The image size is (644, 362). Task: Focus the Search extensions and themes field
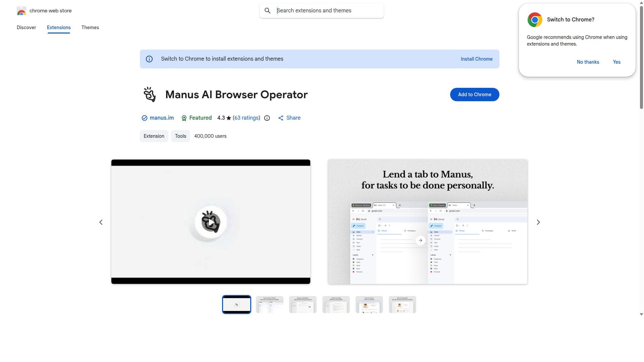322,11
